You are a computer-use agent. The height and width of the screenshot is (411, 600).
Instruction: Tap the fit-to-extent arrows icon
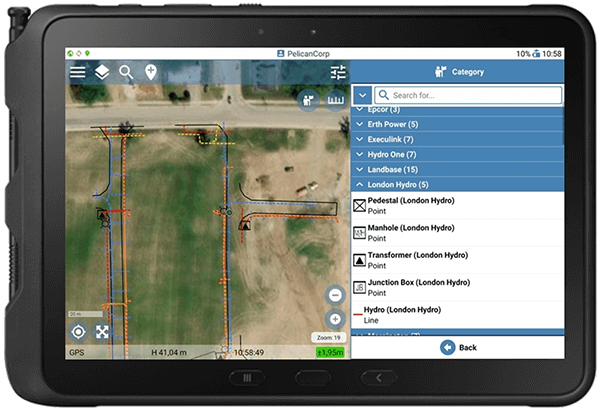[x=102, y=332]
